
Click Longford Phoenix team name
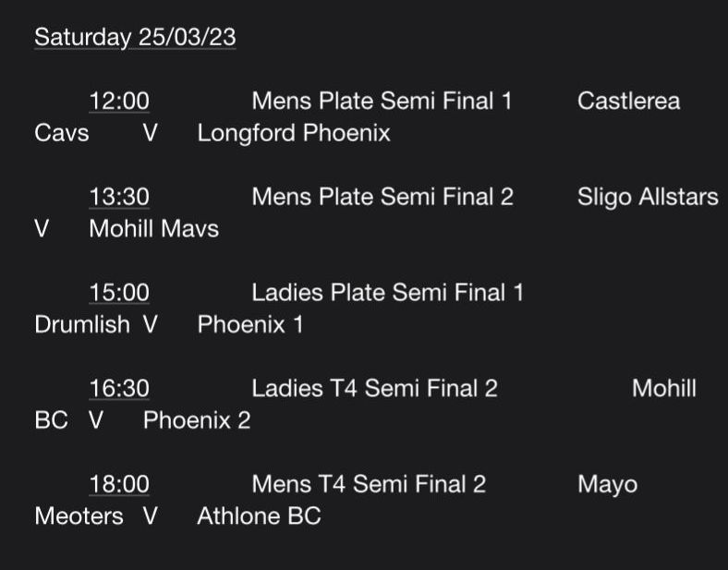coord(294,133)
